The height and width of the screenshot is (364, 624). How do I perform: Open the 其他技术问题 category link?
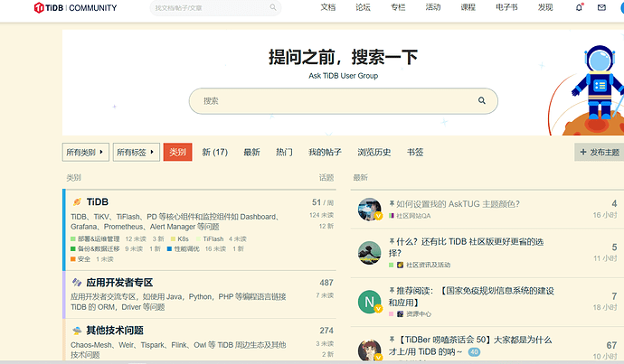(115, 331)
